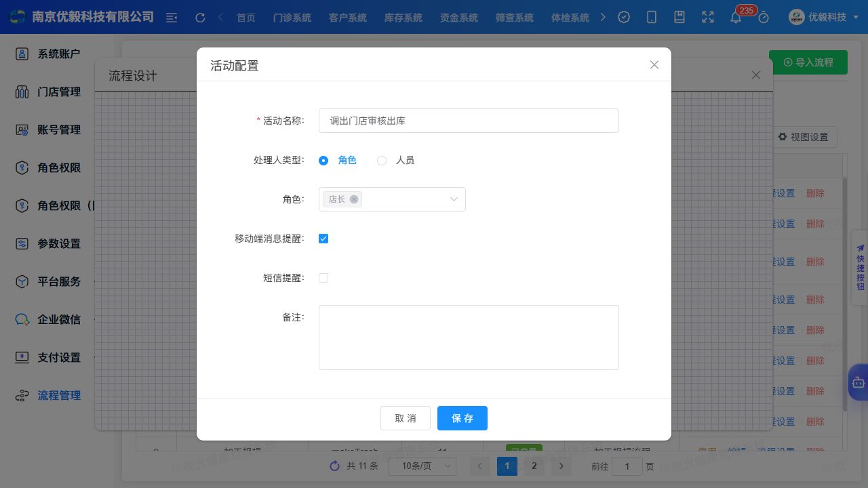Open 角色权限 in the sidebar
The height and width of the screenshot is (488, 868).
click(59, 167)
